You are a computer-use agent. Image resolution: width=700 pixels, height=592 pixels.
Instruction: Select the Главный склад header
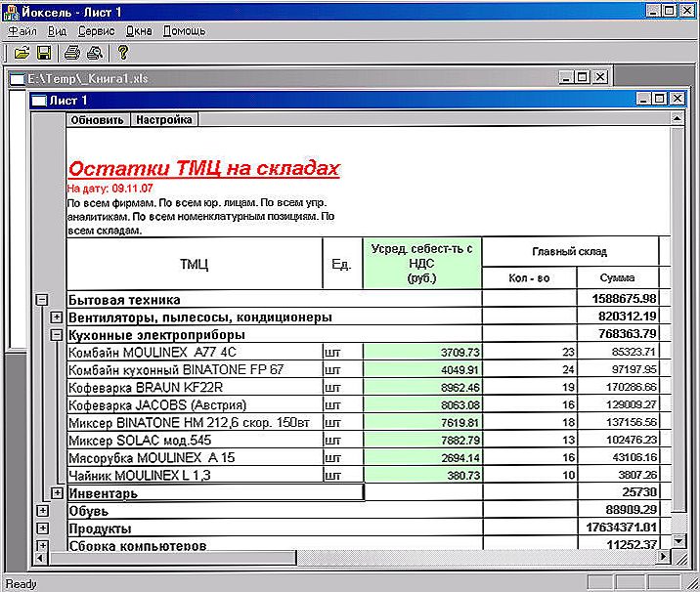[x=570, y=252]
